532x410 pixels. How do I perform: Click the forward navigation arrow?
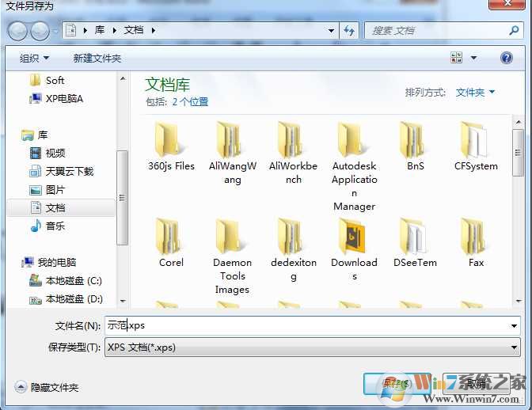[x=40, y=31]
